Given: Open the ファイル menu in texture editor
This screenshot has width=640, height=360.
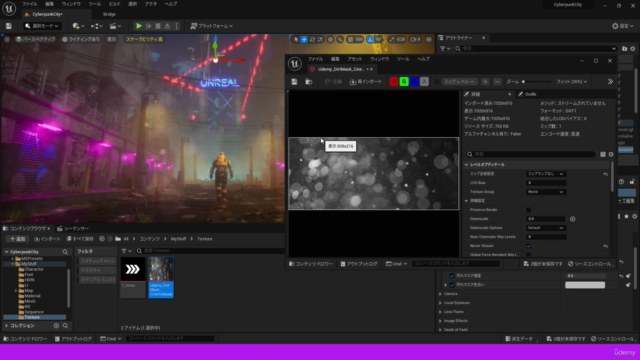Looking at the screenshot, I should click(x=315, y=59).
